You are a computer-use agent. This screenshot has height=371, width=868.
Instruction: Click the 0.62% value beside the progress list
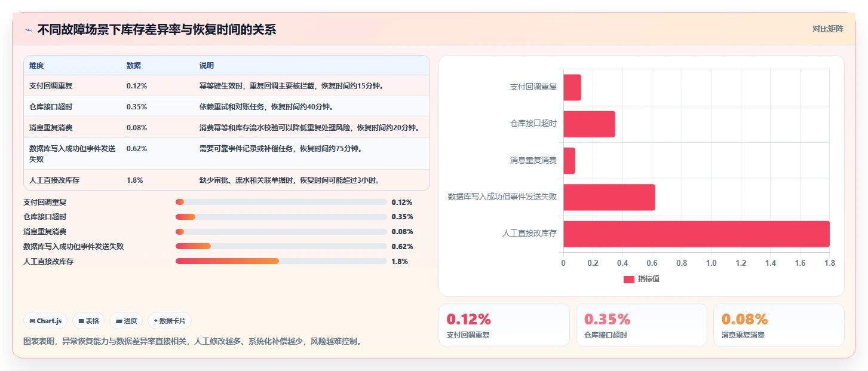tap(402, 246)
